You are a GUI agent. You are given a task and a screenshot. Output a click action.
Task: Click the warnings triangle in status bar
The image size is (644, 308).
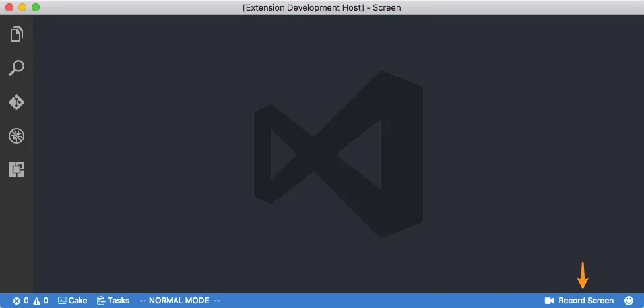[36, 301]
